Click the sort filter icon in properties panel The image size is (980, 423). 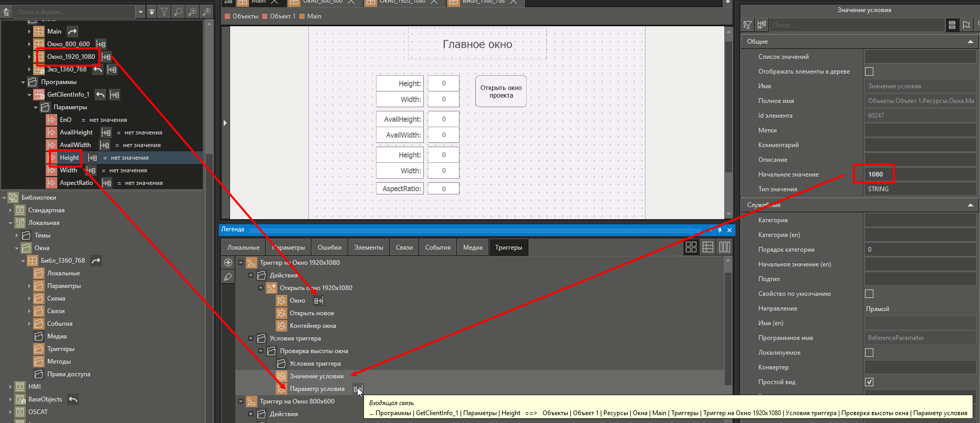[x=747, y=25]
